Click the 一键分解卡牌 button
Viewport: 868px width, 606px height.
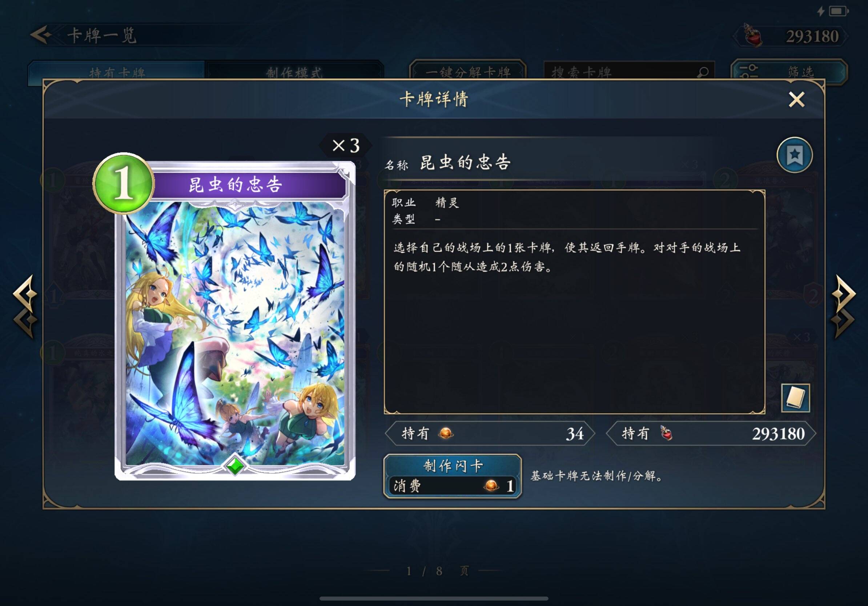(x=468, y=71)
